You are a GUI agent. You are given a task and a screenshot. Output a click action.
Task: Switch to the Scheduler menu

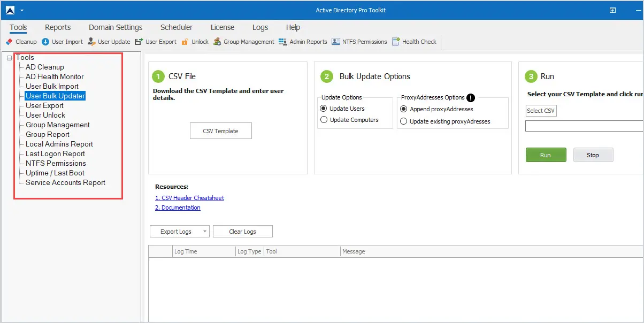pyautogui.click(x=177, y=27)
